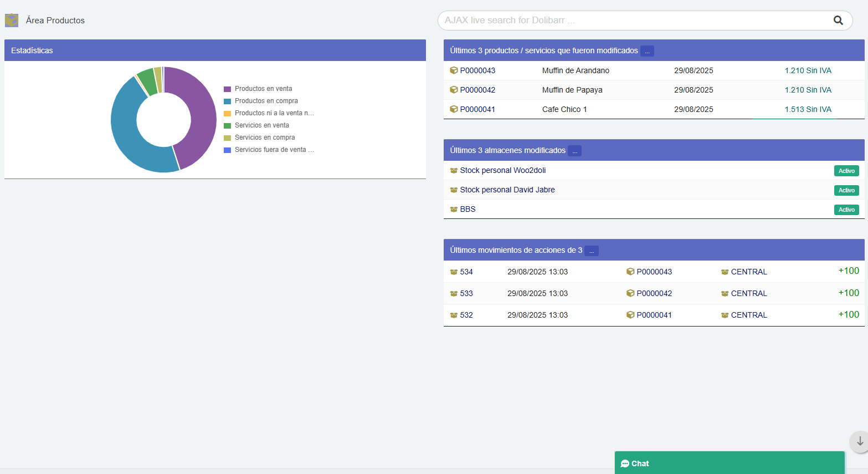Click the movement icon beside 534
868x474 pixels.
pyautogui.click(x=454, y=272)
